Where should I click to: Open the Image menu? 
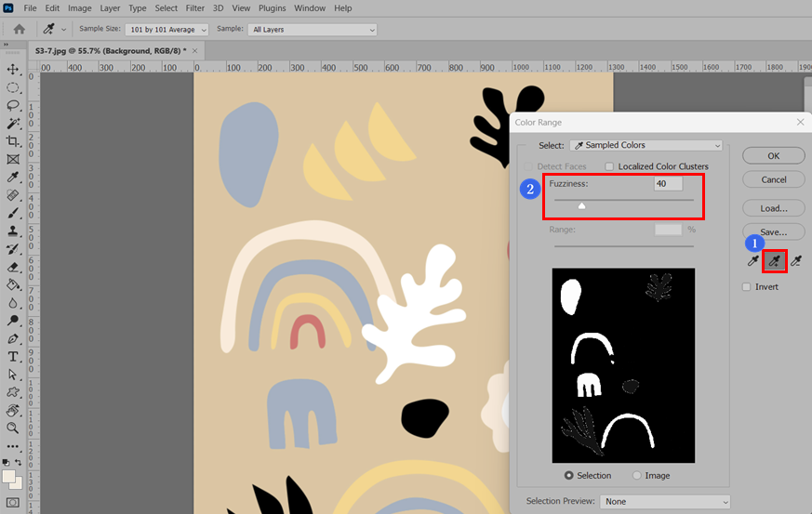[80, 8]
